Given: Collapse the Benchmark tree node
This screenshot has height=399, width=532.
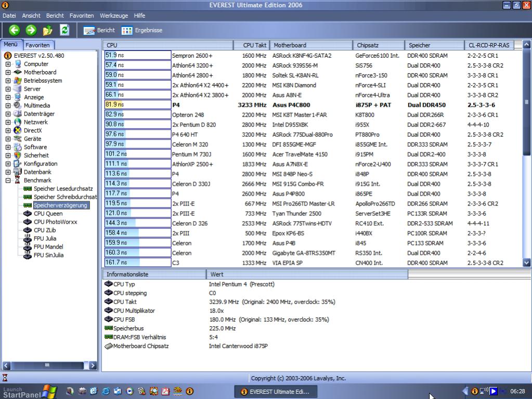Looking at the screenshot, I should coord(8,181).
